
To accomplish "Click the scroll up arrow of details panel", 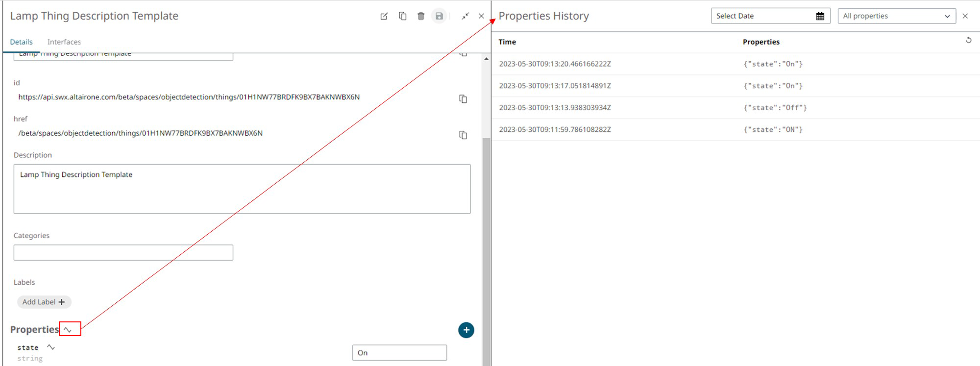I will (x=486, y=59).
